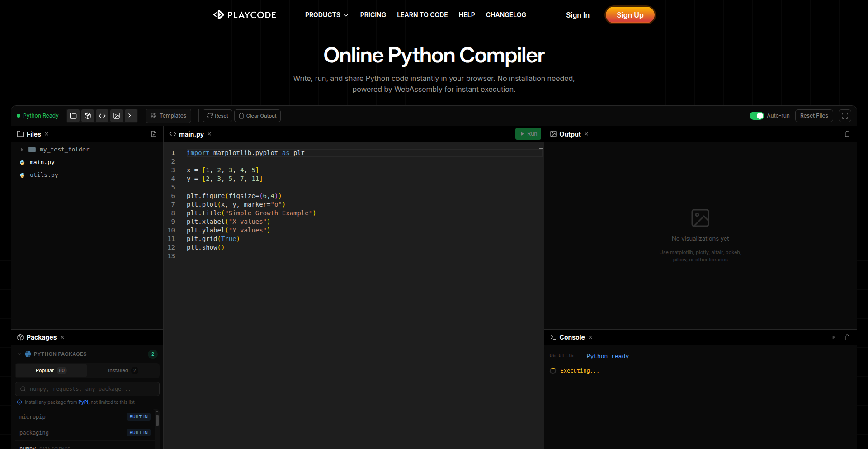
Task: Switch to the Popular packages tab
Action: coord(51,370)
